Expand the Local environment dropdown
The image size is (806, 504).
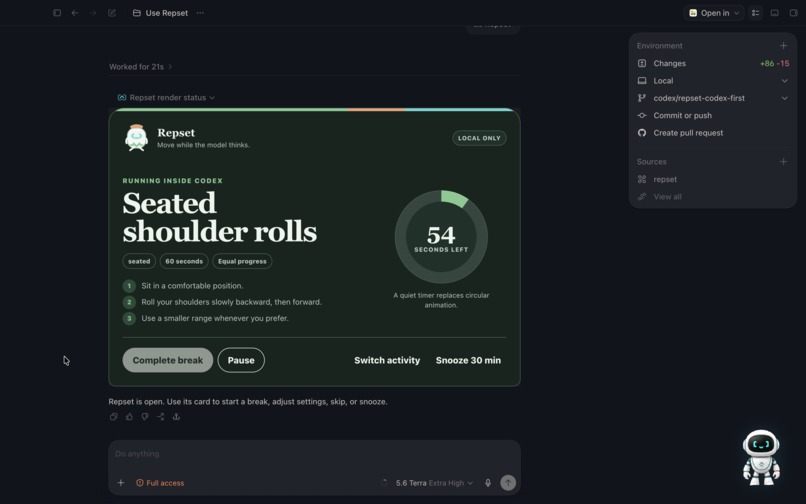(x=713, y=81)
